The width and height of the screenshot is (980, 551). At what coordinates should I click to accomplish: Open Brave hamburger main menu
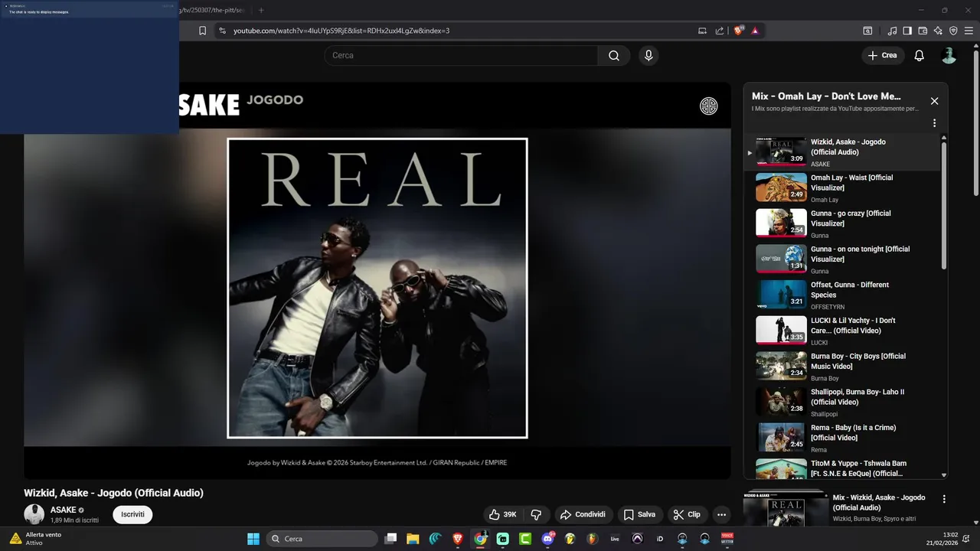[x=969, y=31]
